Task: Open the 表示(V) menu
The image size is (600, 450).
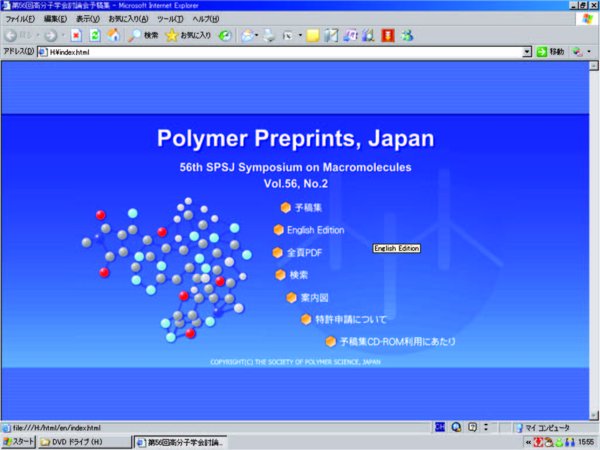Action: pyautogui.click(x=88, y=19)
